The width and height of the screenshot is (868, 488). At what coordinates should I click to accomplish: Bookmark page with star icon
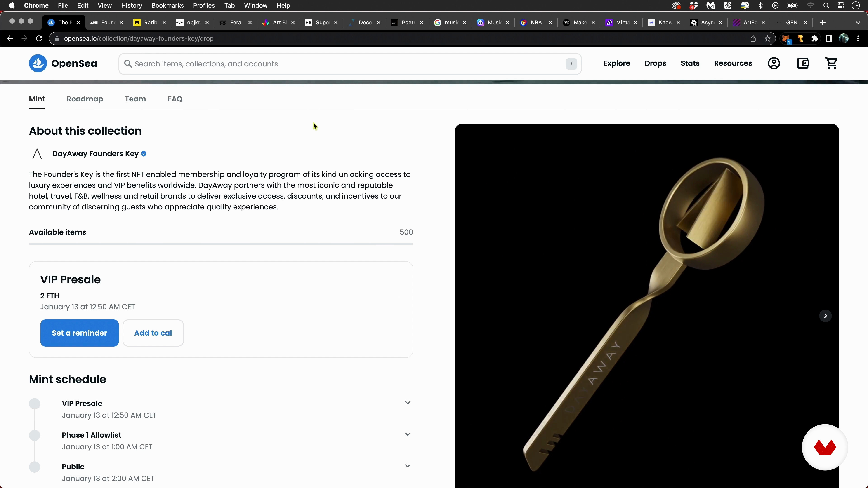pyautogui.click(x=768, y=39)
